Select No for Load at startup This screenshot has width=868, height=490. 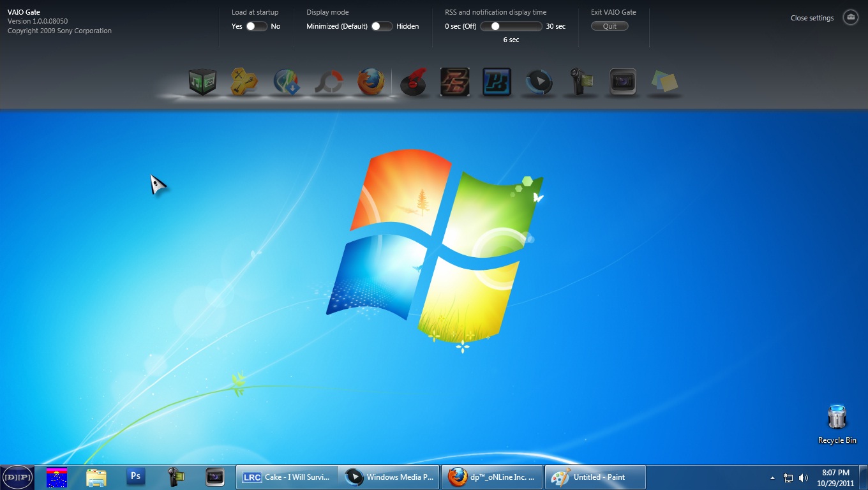(276, 26)
